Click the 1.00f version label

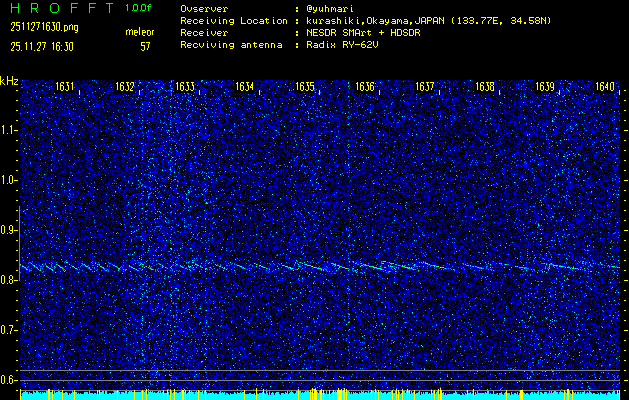(139, 7)
